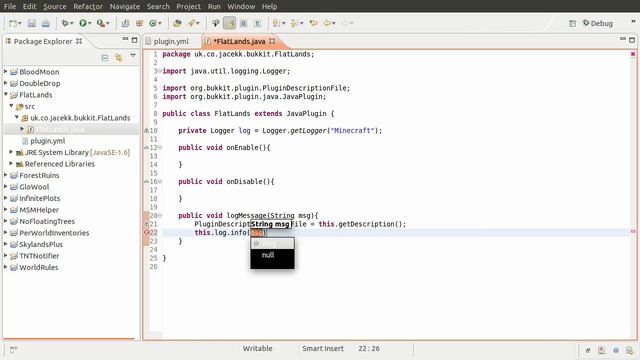Select the FlatLands.java editor tab

coord(239,41)
